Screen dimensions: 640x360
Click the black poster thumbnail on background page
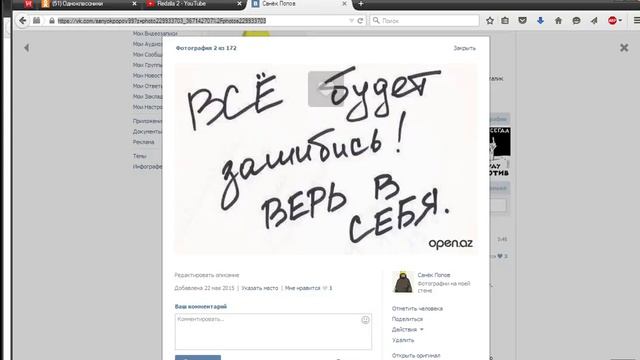coord(500,152)
